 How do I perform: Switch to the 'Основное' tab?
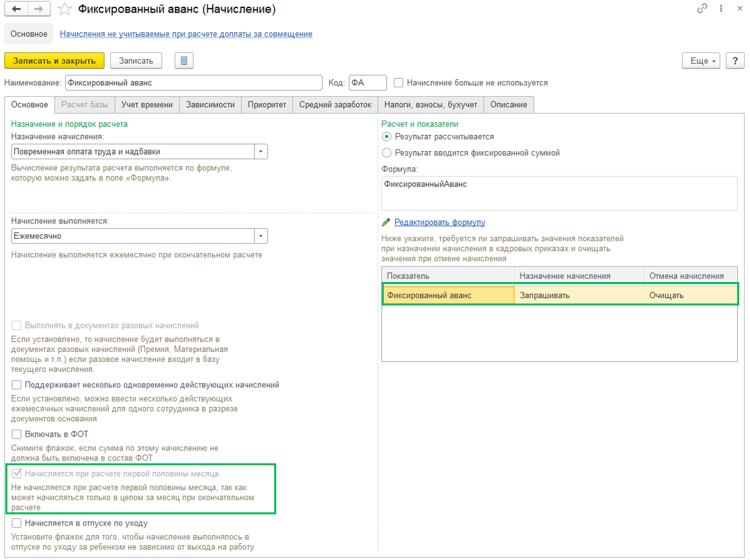(30, 105)
